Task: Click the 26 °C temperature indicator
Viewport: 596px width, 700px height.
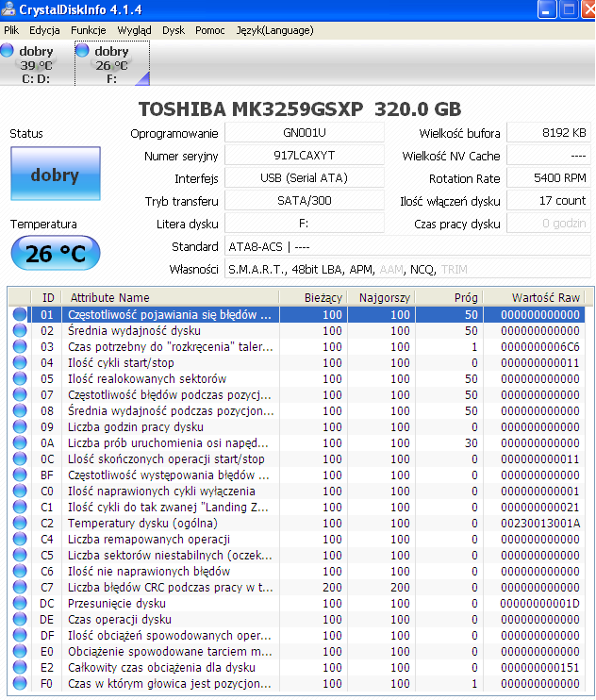Action: (56, 253)
